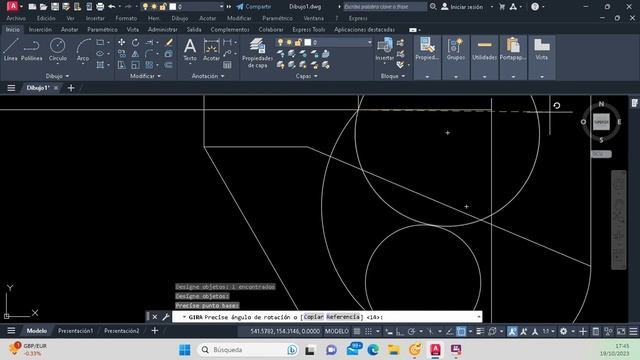The image size is (640, 360).
Task: Click the Windows Start button
Action: coord(184,350)
